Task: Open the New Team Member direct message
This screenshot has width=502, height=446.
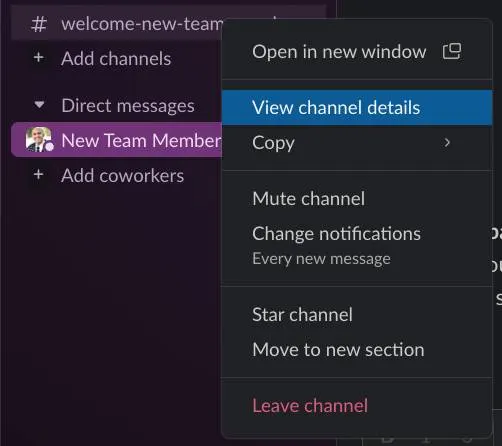Action: (x=117, y=140)
